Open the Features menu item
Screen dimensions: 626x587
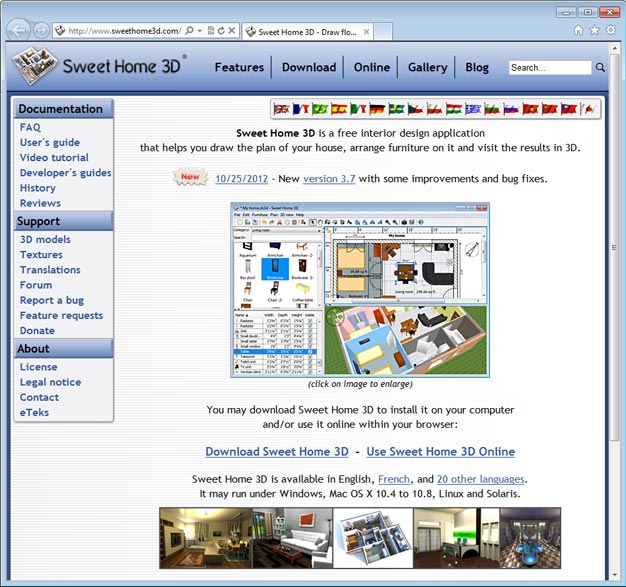(x=239, y=67)
